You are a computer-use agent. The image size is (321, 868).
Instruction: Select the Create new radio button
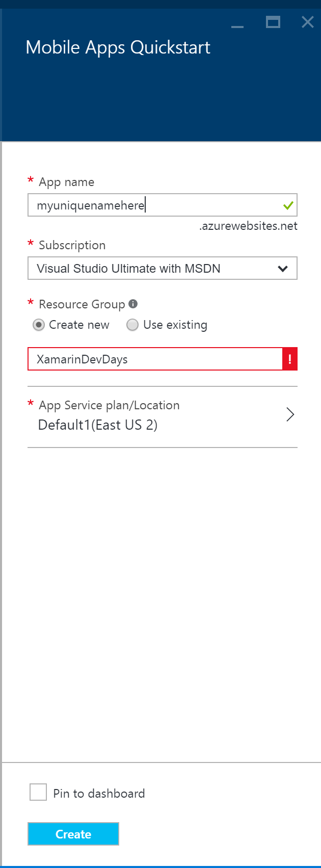pyautogui.click(x=39, y=325)
